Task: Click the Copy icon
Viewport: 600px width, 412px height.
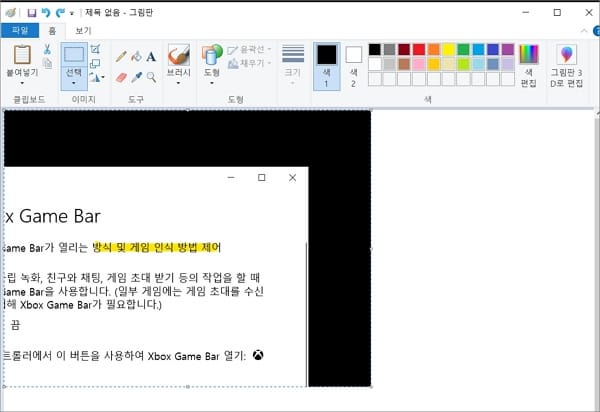Action: pyautogui.click(x=47, y=63)
